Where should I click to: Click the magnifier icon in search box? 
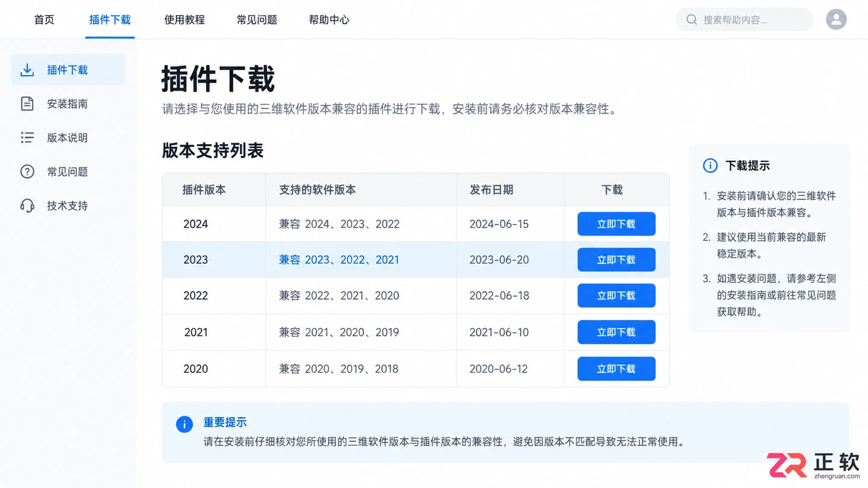[x=691, y=20]
